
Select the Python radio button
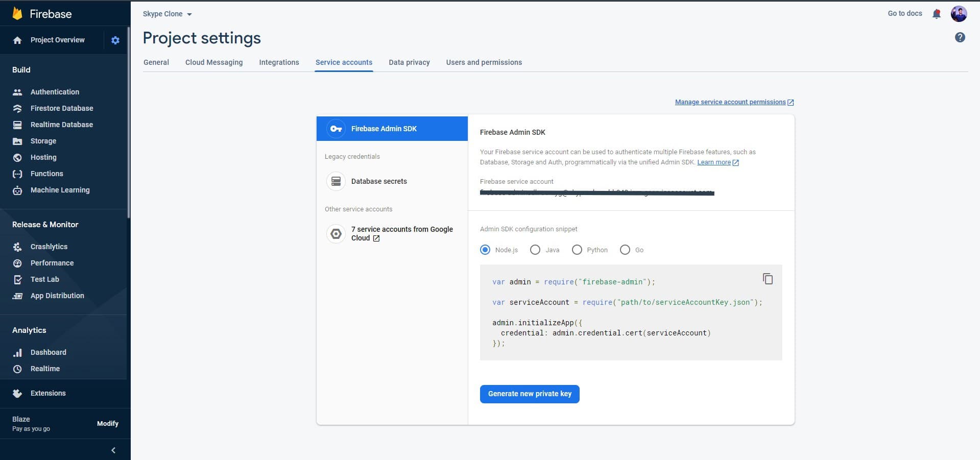(577, 250)
